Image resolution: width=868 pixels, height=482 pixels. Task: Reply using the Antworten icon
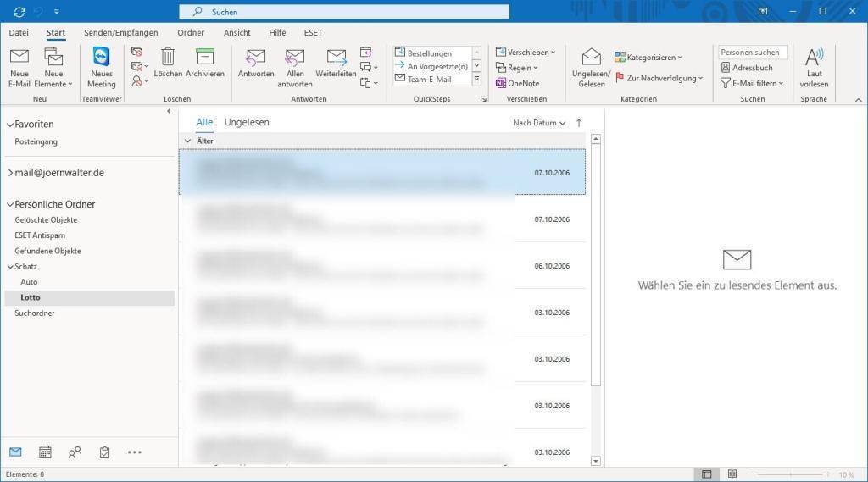[x=255, y=58]
